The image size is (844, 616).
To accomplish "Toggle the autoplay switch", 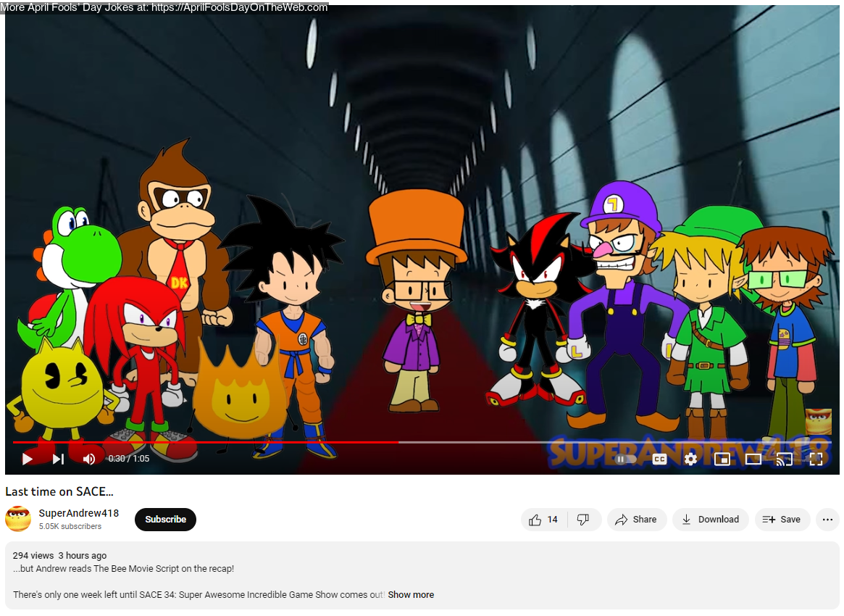I will point(625,459).
